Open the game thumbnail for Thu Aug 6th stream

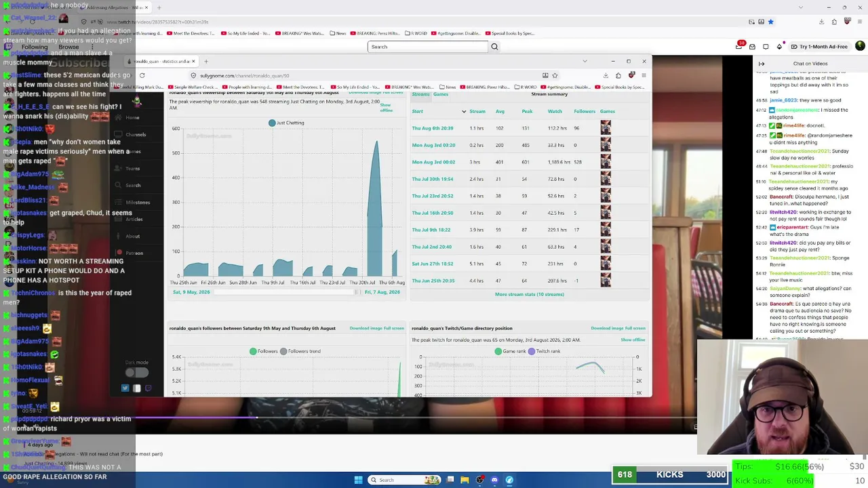(606, 128)
